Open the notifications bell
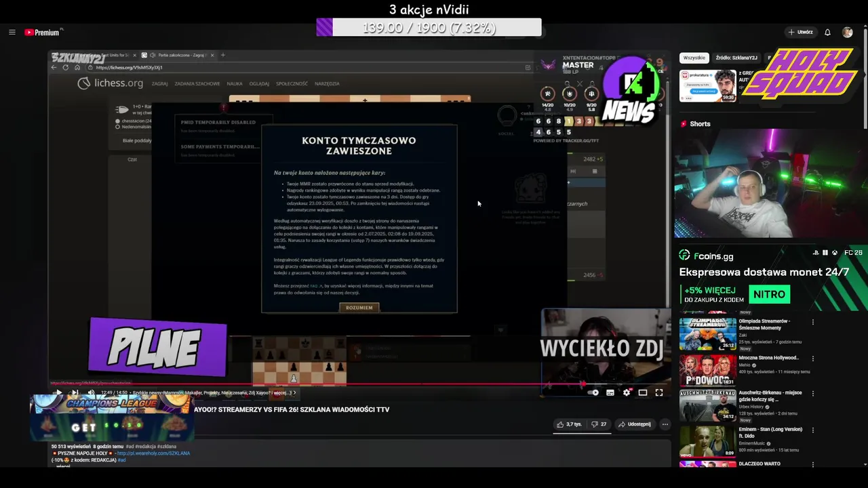 [x=827, y=33]
